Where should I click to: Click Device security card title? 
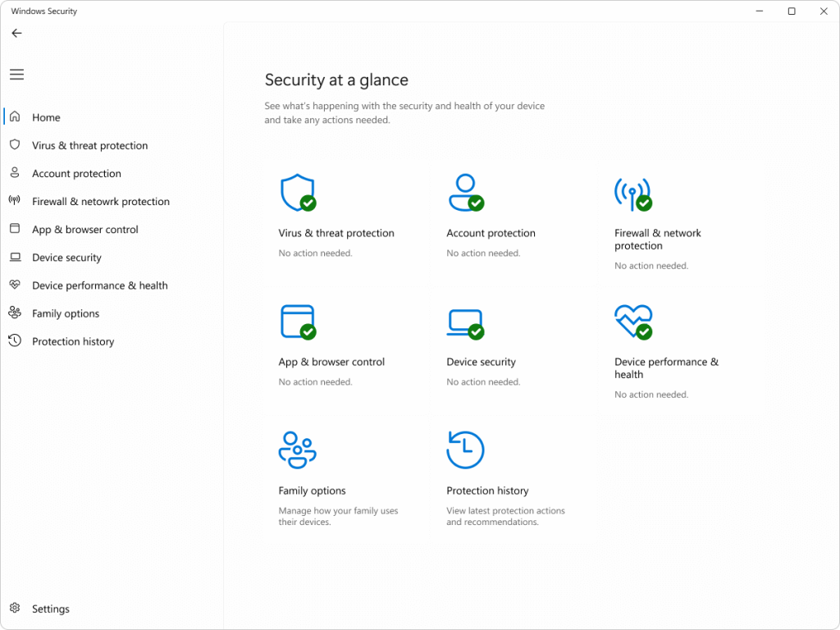[x=481, y=362]
